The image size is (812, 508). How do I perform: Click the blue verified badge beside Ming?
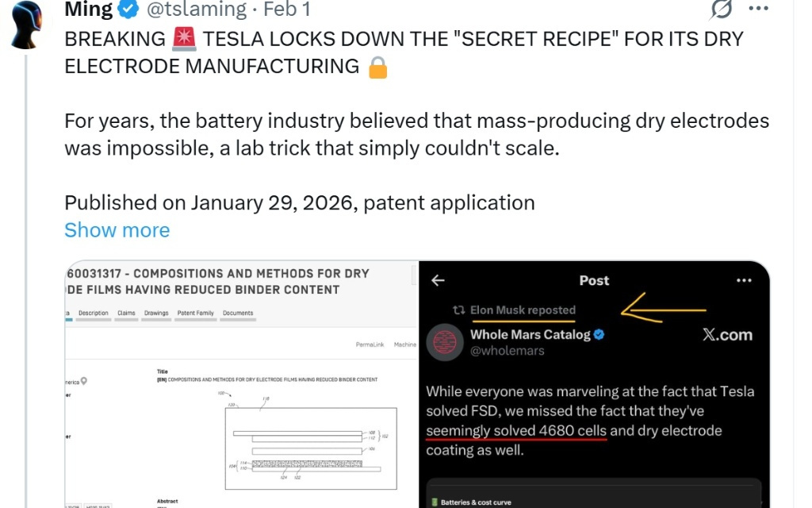pos(128,10)
